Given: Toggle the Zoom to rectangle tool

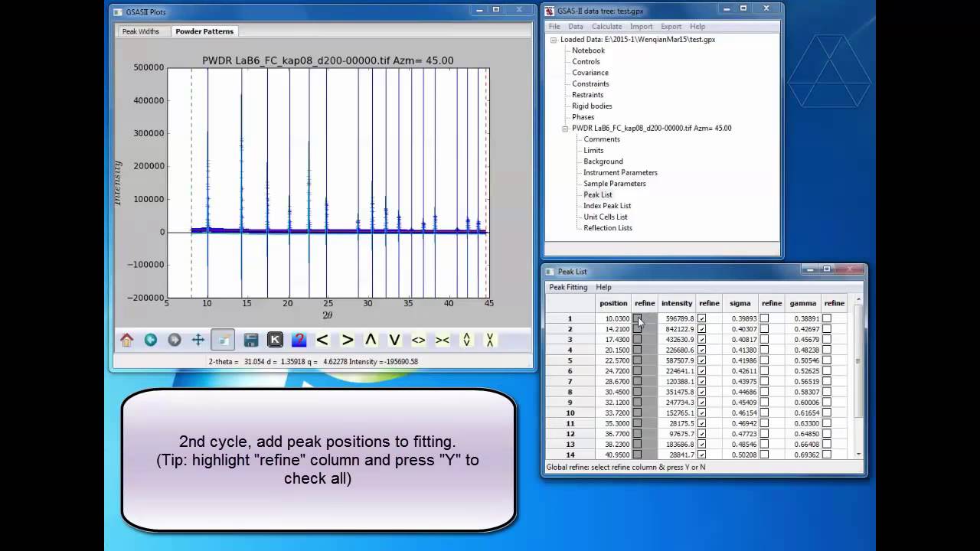Looking at the screenshot, I should (x=223, y=340).
